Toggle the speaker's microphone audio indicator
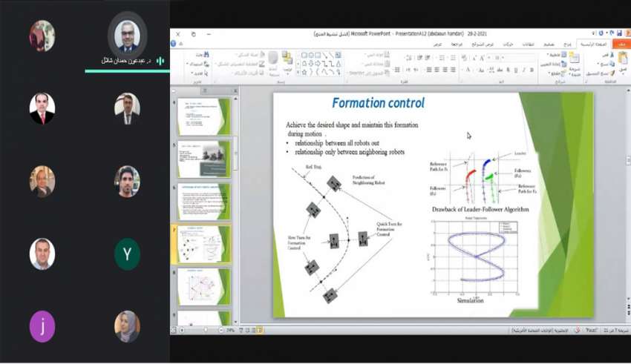Viewport: 631px width, 364px height. point(160,61)
